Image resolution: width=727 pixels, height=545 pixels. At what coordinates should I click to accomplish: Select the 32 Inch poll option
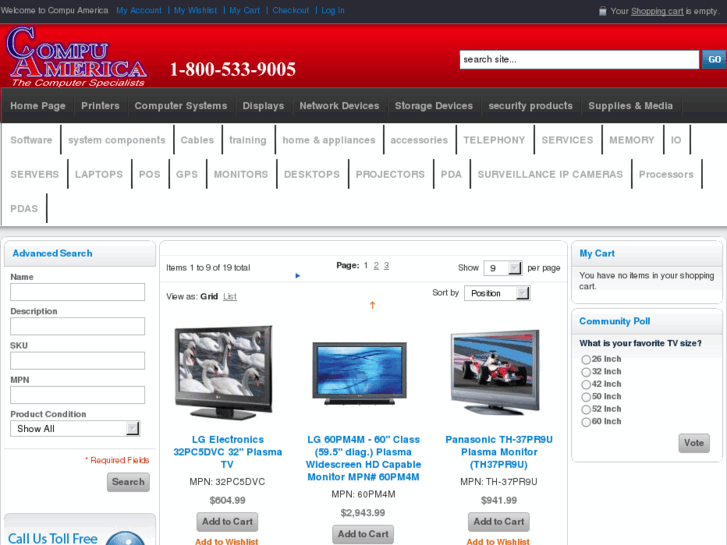click(586, 372)
